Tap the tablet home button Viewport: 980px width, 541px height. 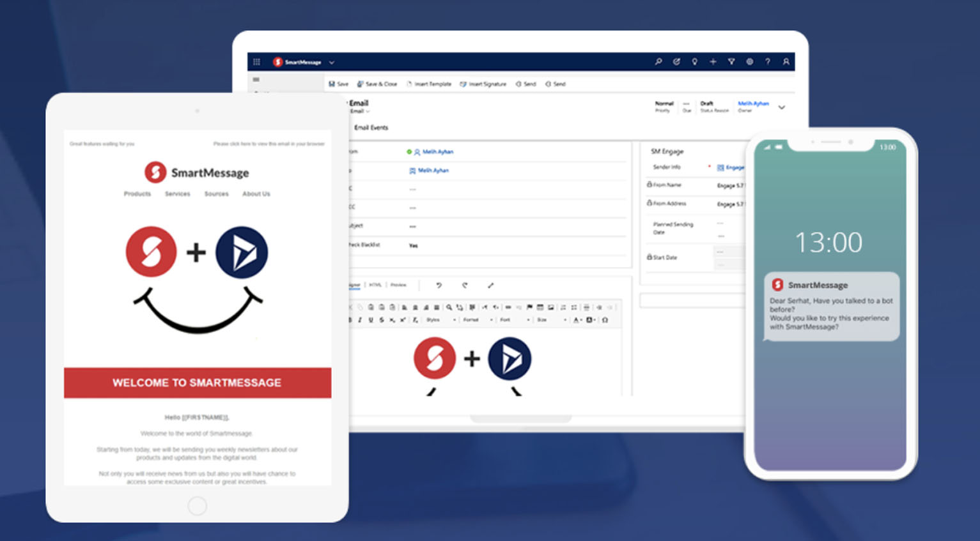pyautogui.click(x=198, y=506)
